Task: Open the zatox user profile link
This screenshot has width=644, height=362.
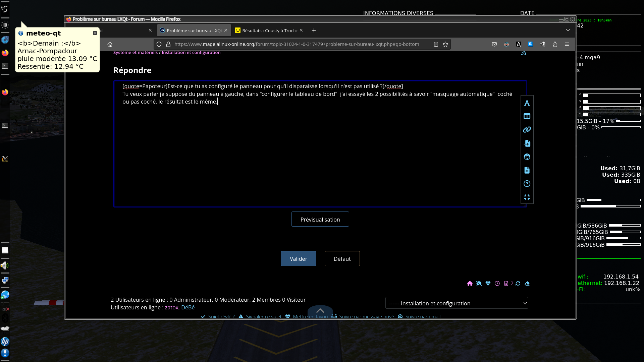Action: (171, 307)
